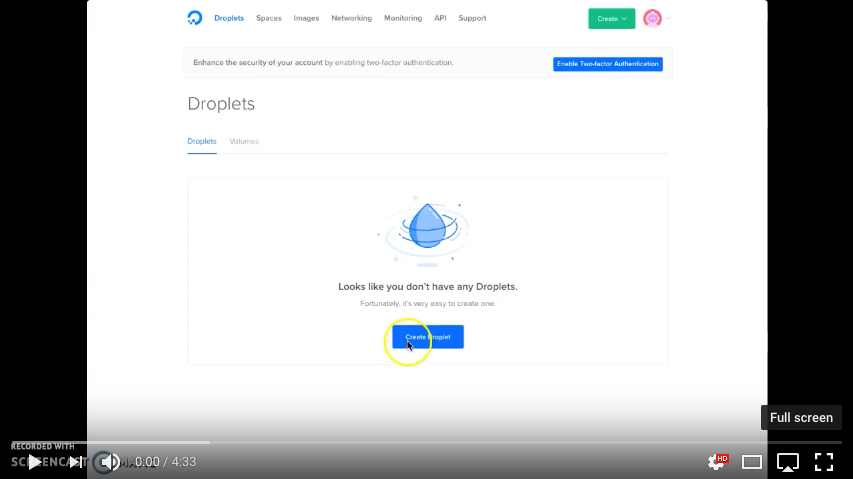
Task: Select the Droplets tab
Action: (x=202, y=141)
